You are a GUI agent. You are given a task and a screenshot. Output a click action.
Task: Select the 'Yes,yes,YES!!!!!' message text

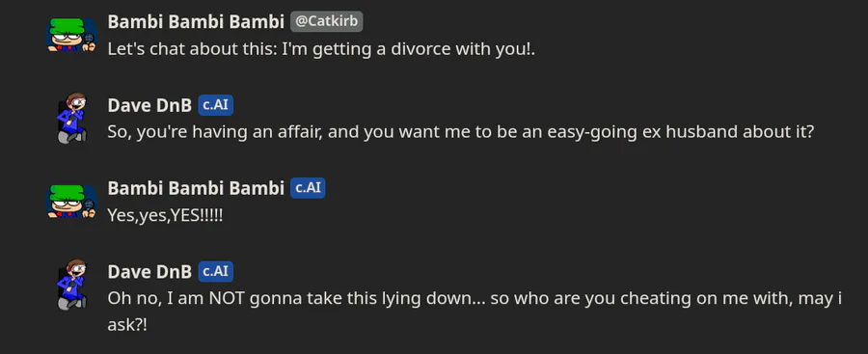[x=165, y=215]
